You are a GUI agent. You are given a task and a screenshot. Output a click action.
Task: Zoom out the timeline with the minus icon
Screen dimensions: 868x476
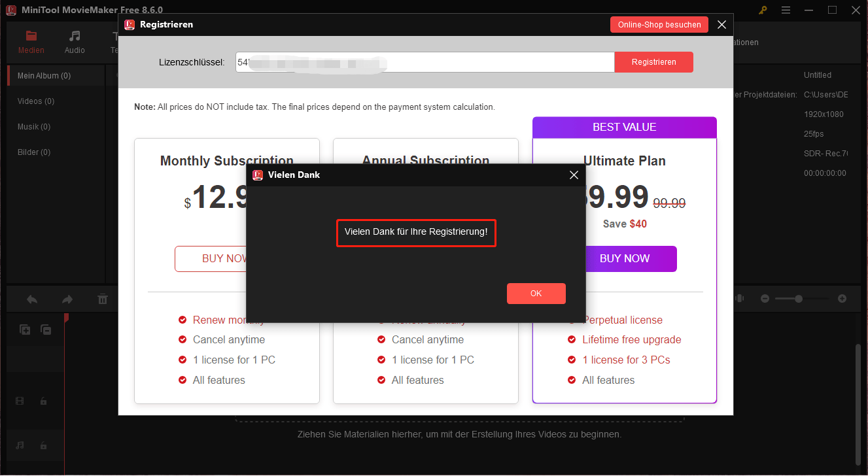(x=765, y=299)
